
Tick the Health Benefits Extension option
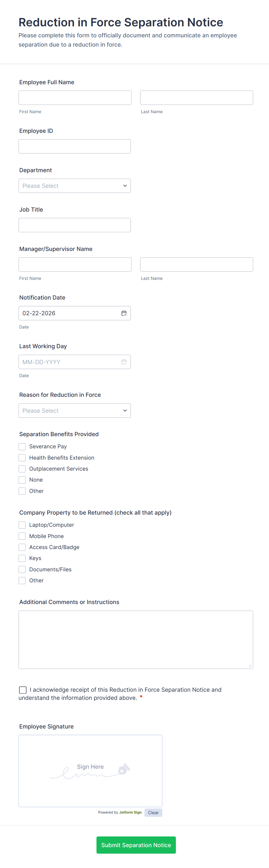click(22, 458)
